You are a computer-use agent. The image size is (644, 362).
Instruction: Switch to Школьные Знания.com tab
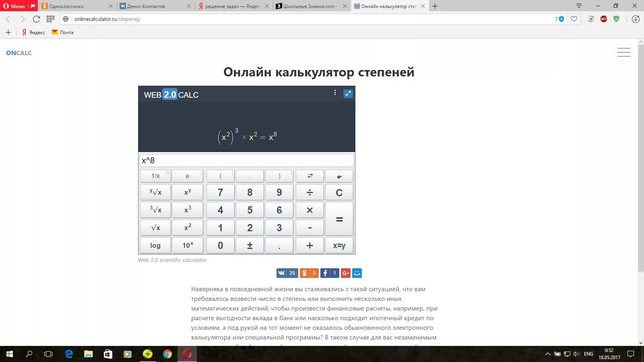pyautogui.click(x=311, y=6)
